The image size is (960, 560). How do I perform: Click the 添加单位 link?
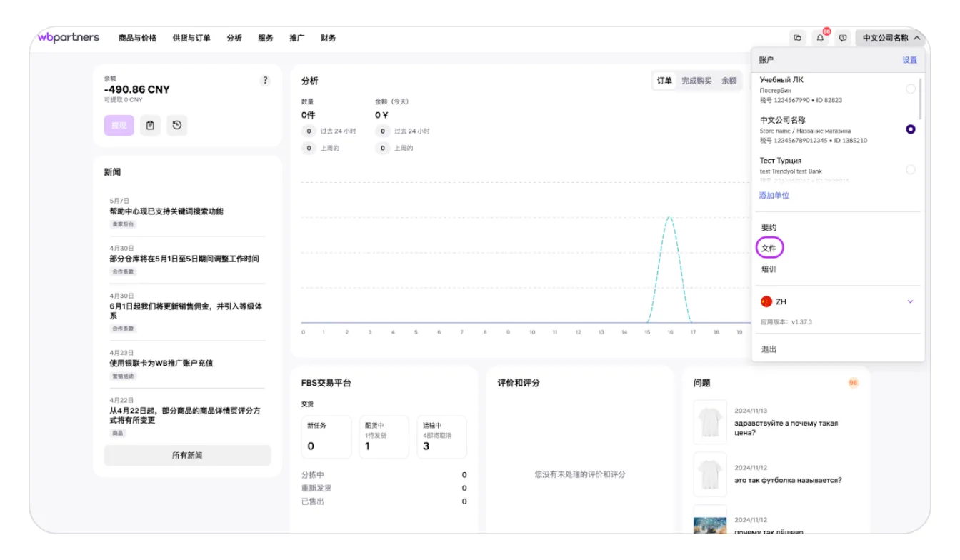click(774, 196)
